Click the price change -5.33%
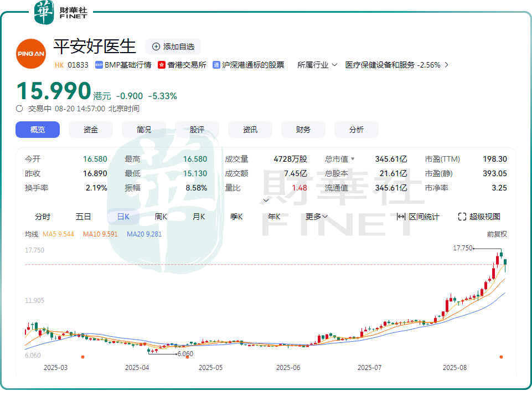This screenshot has height=401, width=532. 163,96
